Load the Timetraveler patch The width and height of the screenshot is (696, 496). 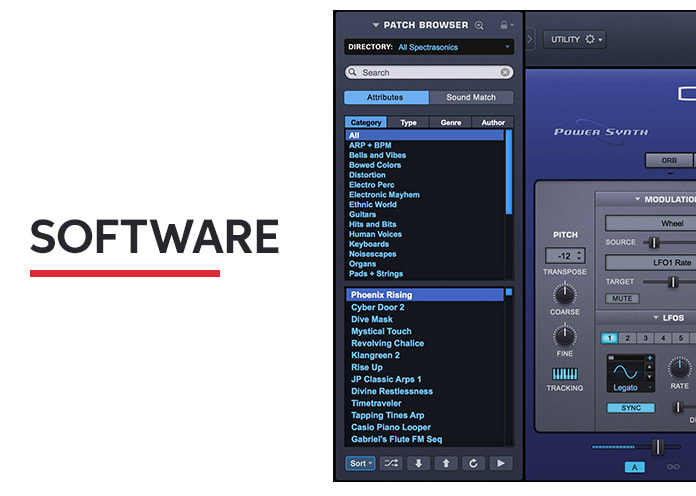(425, 403)
